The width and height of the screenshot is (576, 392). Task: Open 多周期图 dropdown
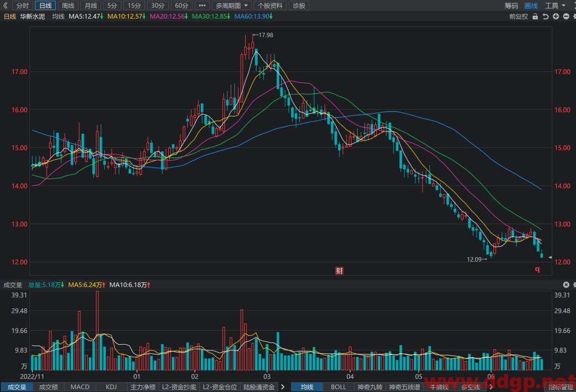(232, 6)
